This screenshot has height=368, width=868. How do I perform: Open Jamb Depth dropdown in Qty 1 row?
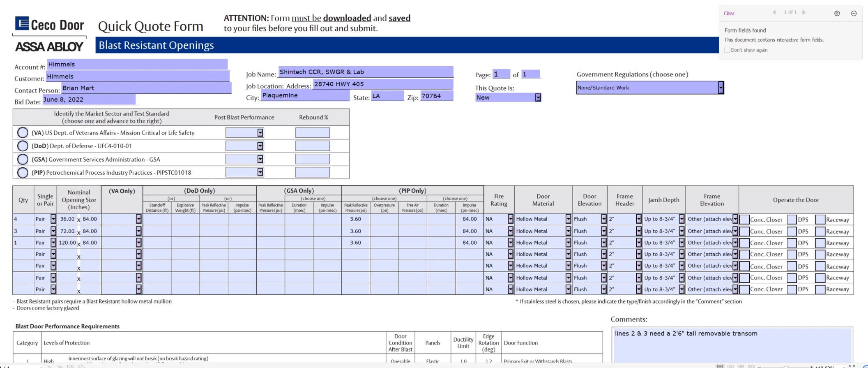(x=682, y=243)
